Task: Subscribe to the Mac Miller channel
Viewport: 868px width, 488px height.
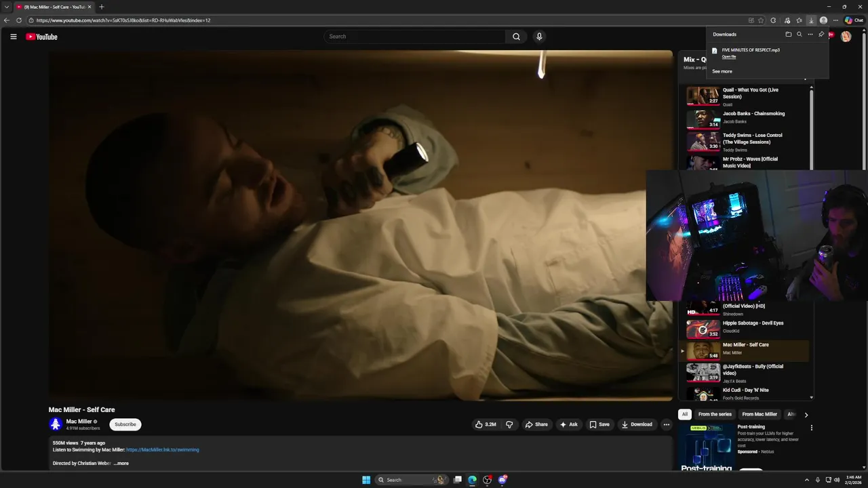Action: [125, 424]
